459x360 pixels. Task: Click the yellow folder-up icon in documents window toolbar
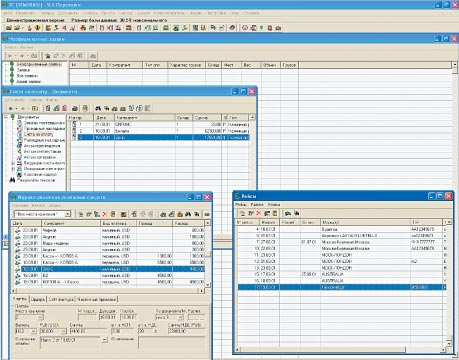35,108
